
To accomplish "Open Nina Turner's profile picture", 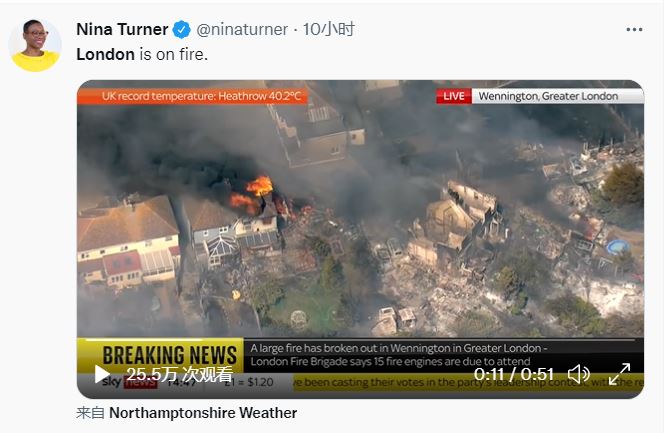I will [35, 45].
